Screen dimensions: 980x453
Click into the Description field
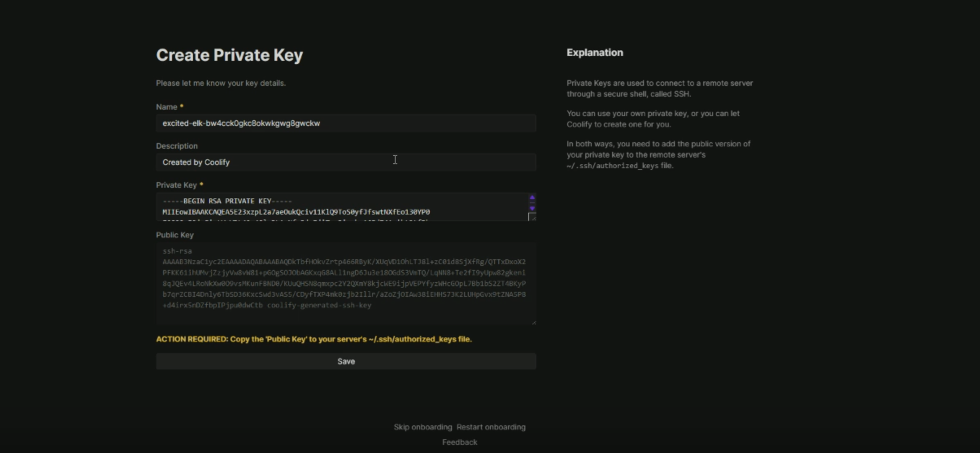pyautogui.click(x=345, y=162)
